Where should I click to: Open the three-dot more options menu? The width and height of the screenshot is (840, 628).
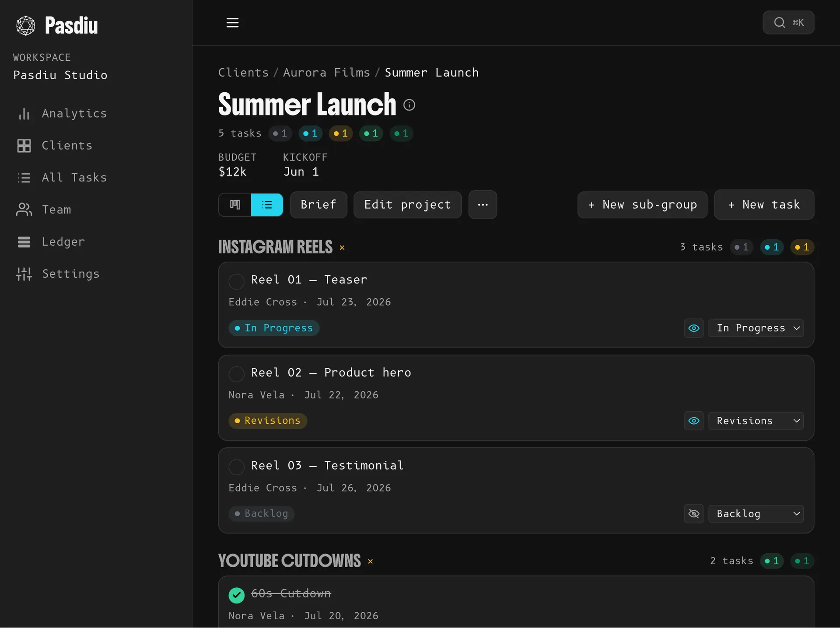483,205
